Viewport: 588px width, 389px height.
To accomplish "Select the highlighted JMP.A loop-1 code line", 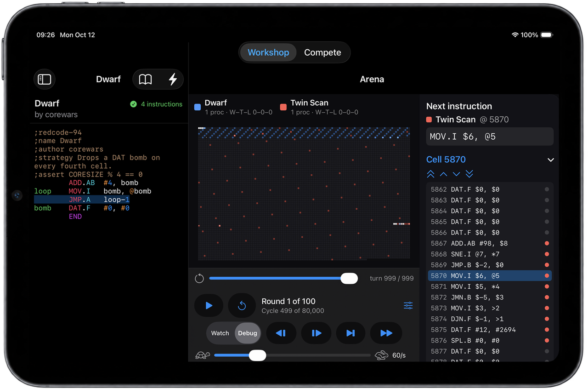I will 82,200.
